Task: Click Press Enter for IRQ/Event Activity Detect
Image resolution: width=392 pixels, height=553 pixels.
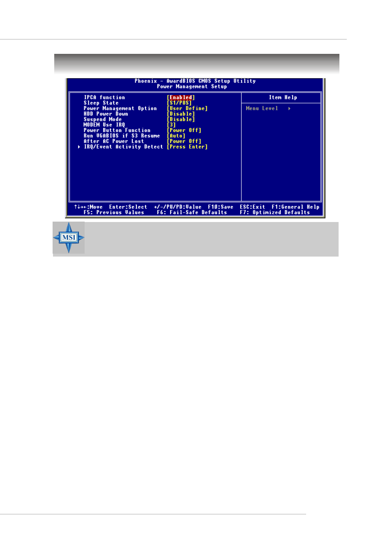Action: point(187,147)
